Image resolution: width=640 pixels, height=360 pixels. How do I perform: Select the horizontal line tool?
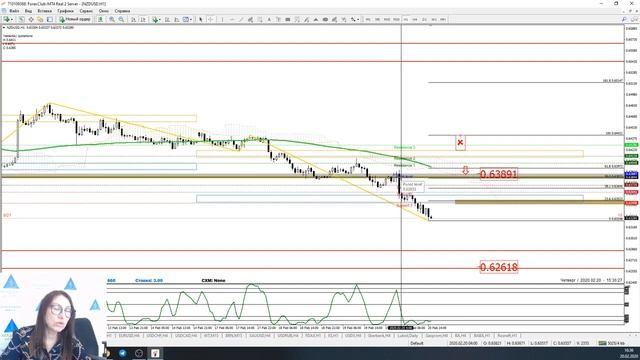coord(231,19)
